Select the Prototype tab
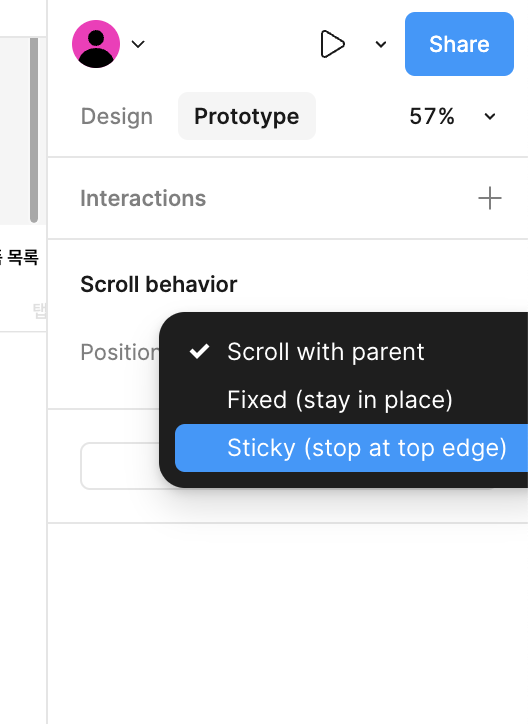528x724 pixels. (247, 116)
